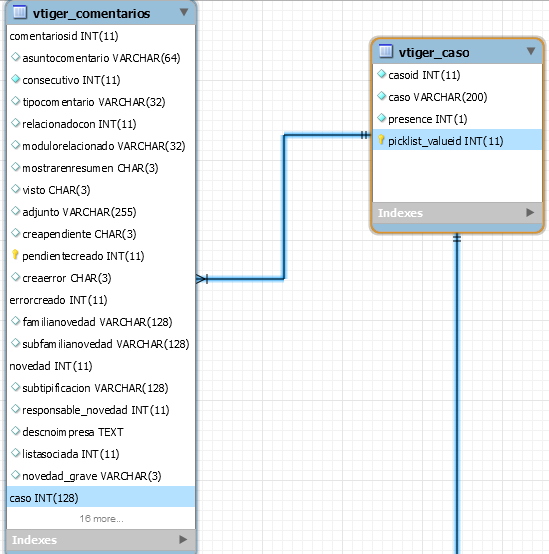Screen dimensions: 549x554
Task: Expand the Indexes section of vtiger_comentarios
Action: pyautogui.click(x=183, y=539)
